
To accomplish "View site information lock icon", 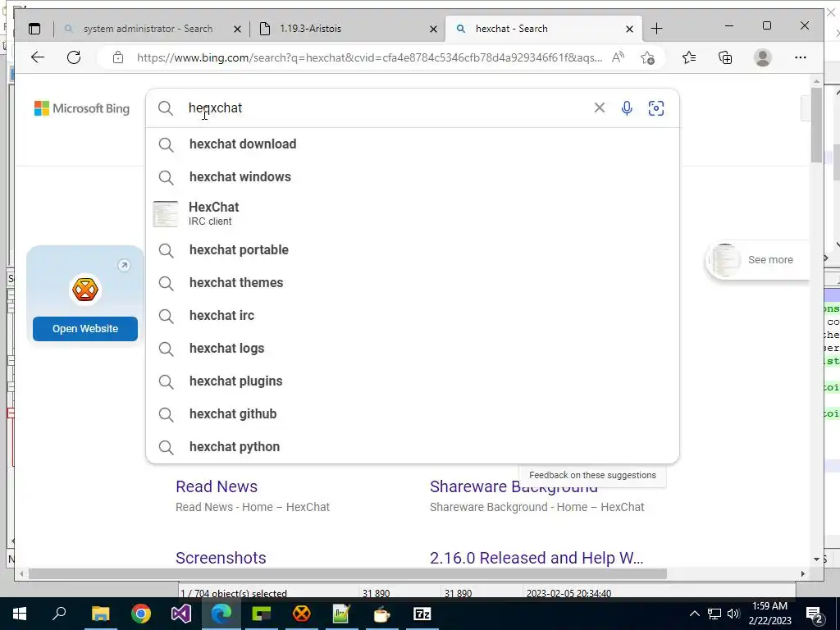I will coord(118,57).
